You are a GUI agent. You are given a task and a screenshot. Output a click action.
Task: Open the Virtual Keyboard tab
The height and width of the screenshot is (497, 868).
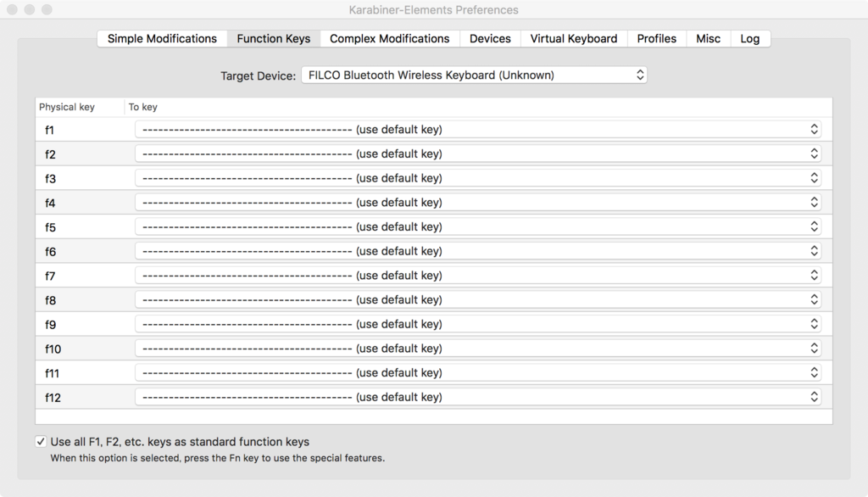(x=574, y=39)
